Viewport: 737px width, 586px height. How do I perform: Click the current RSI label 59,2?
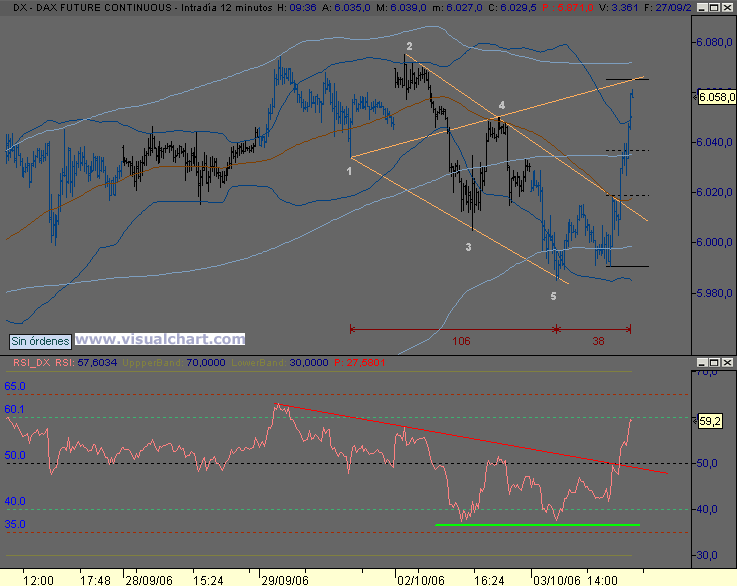click(710, 421)
